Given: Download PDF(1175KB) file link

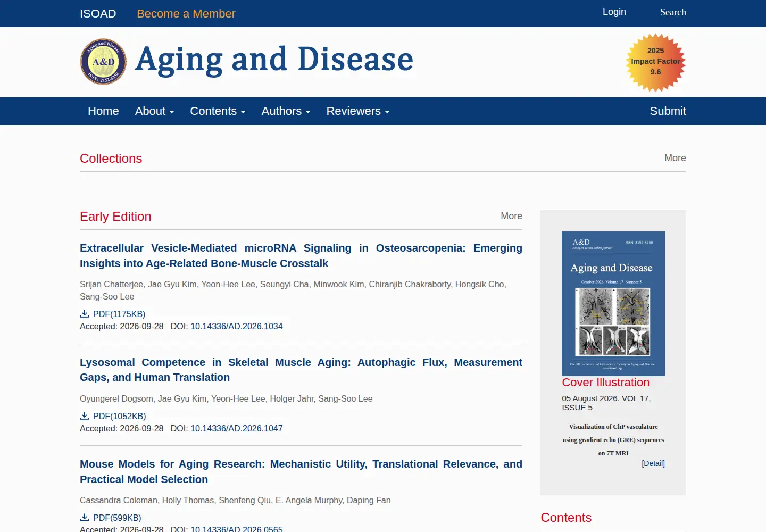Looking at the screenshot, I should click(x=119, y=314).
